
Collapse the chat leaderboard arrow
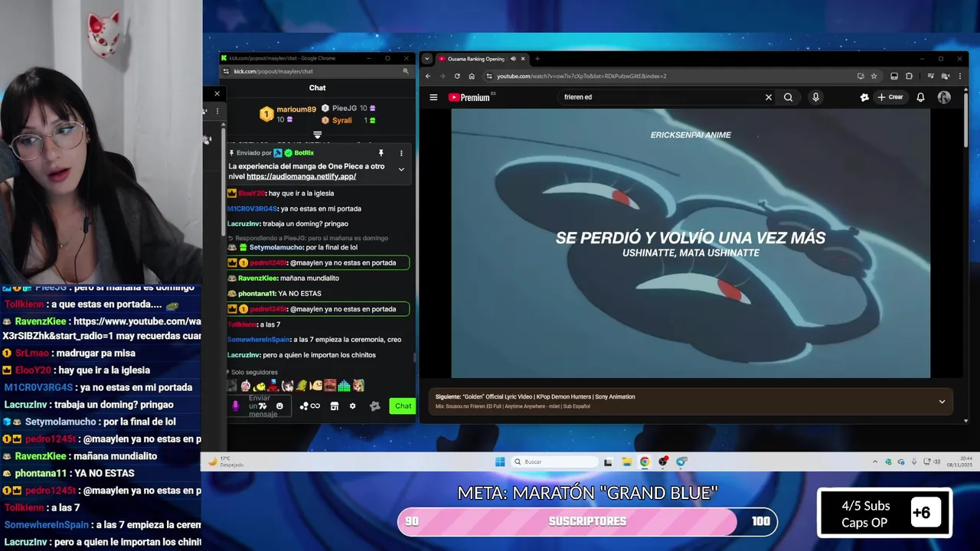click(317, 135)
